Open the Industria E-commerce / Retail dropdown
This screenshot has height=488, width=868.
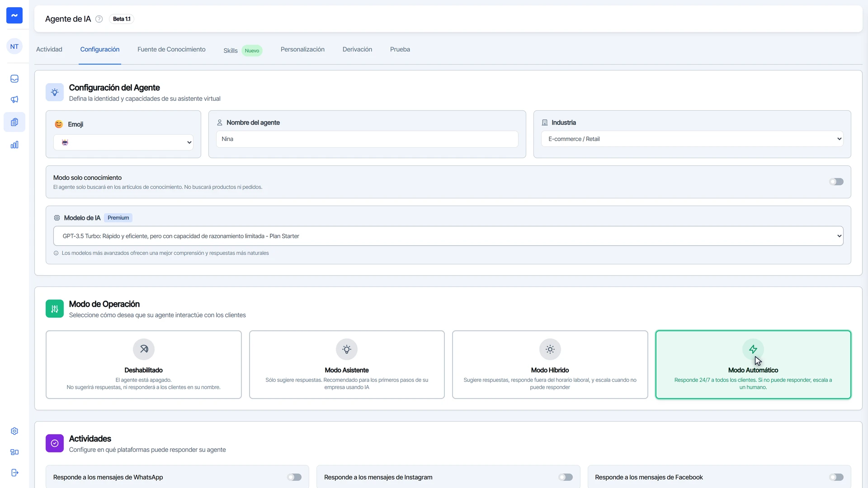(x=692, y=139)
